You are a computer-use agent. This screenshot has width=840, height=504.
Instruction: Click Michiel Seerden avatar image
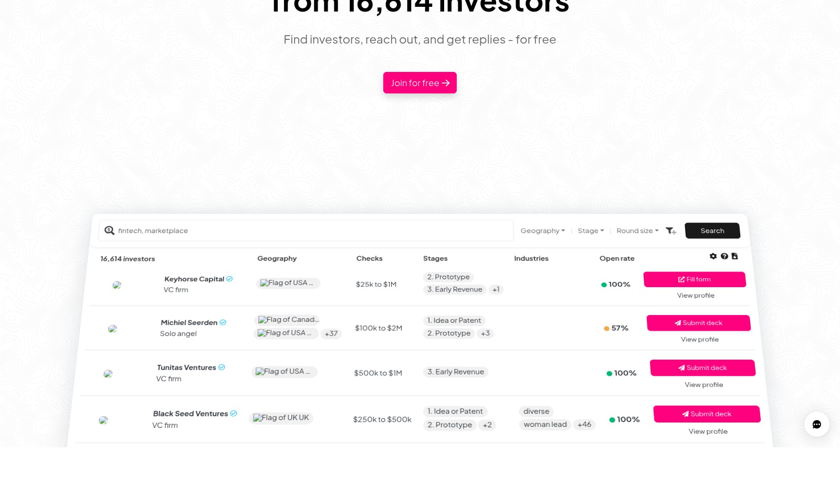[x=112, y=329]
